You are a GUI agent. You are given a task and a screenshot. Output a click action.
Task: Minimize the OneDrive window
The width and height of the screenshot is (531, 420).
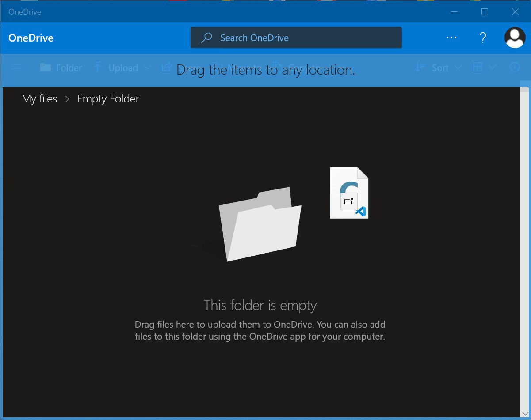coord(454,12)
